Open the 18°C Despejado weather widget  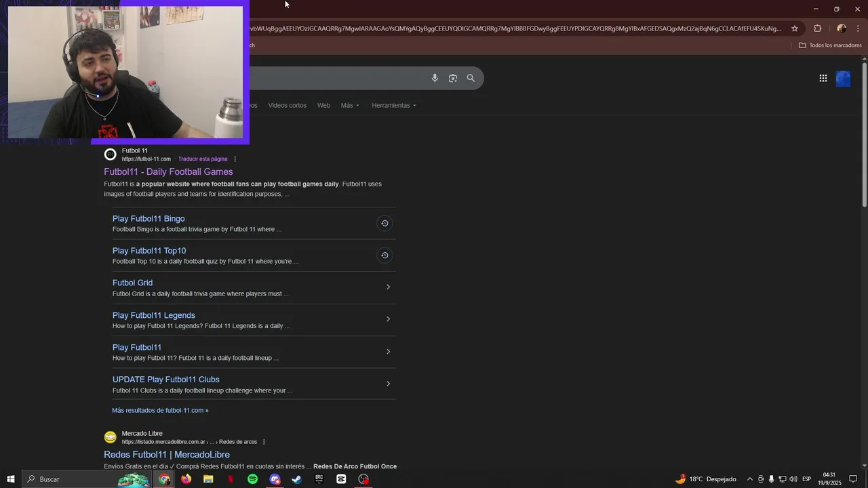(x=705, y=479)
